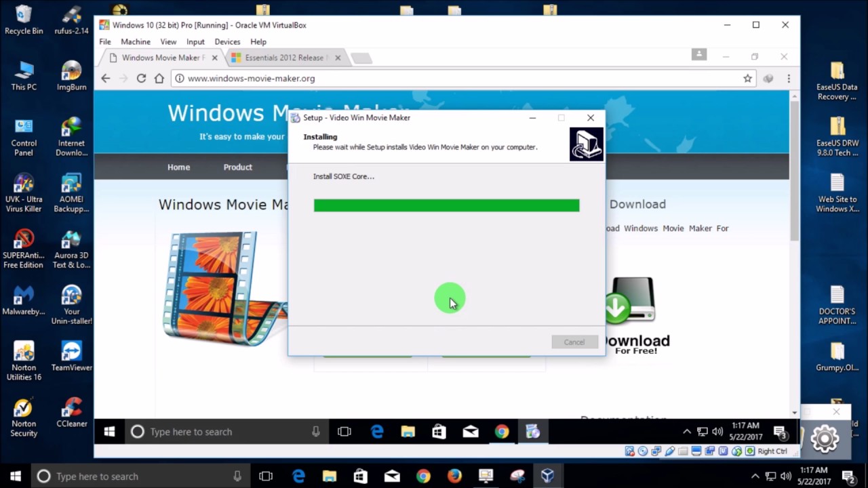Click the guest Mail taskbar icon

click(470, 432)
